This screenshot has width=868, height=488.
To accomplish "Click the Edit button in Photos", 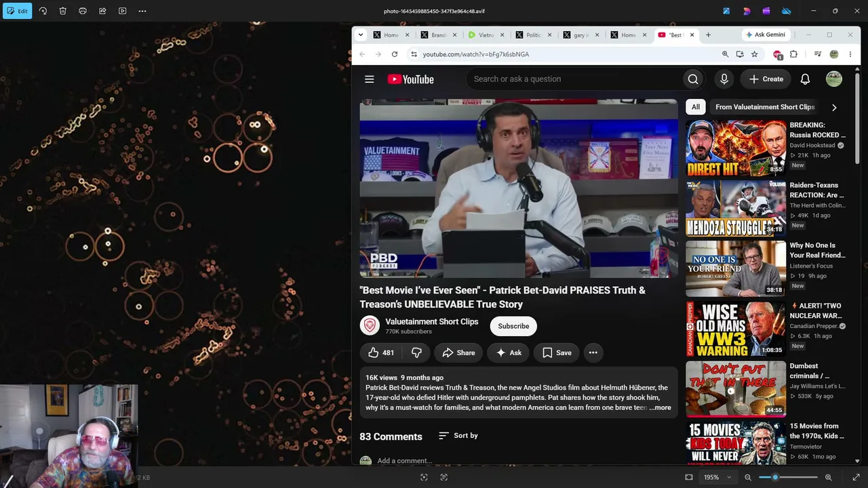I will 18,11.
